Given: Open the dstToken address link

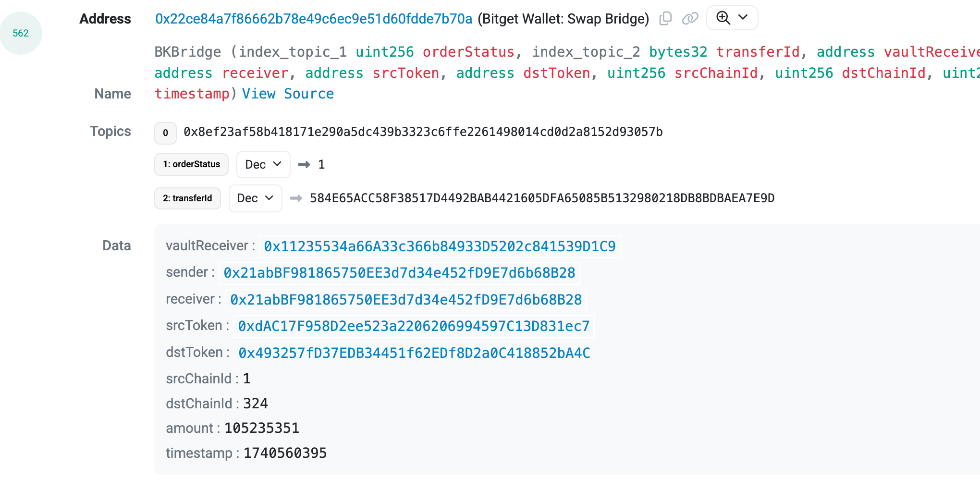Looking at the screenshot, I should pyautogui.click(x=414, y=353).
